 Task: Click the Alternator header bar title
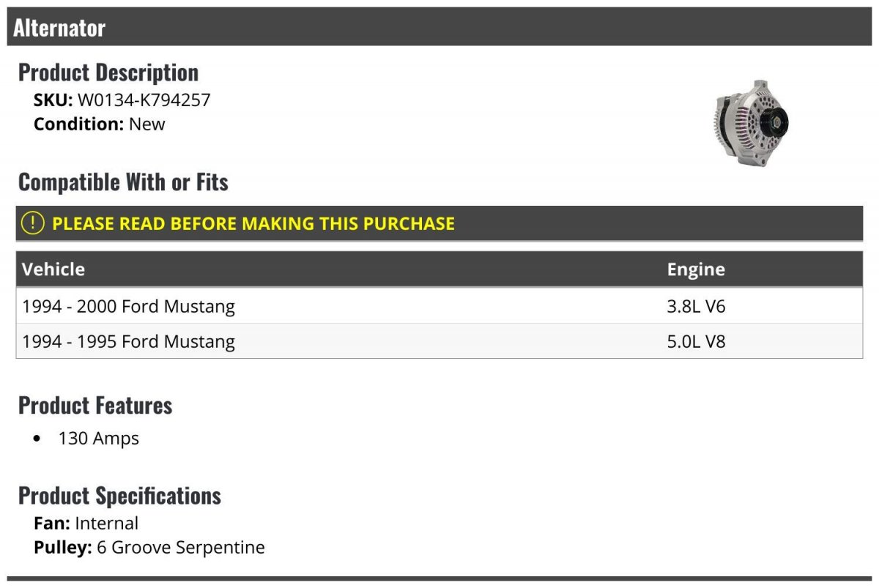59,28
